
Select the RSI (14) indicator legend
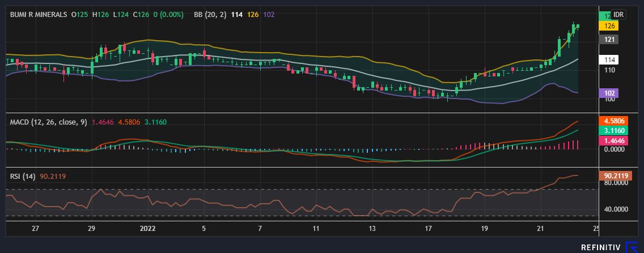(23, 177)
